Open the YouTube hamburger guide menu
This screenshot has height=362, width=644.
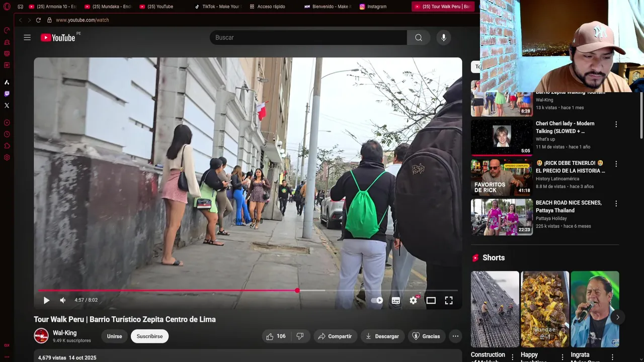(27, 37)
